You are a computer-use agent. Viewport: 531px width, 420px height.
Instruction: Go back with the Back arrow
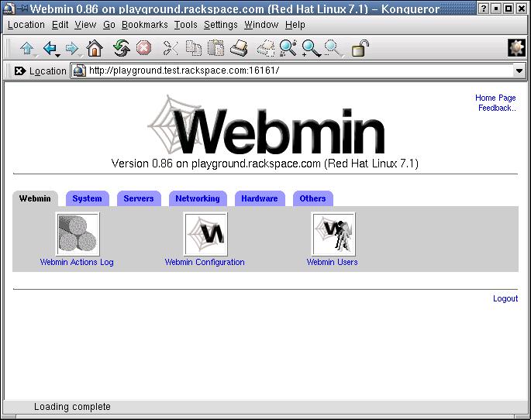50,48
